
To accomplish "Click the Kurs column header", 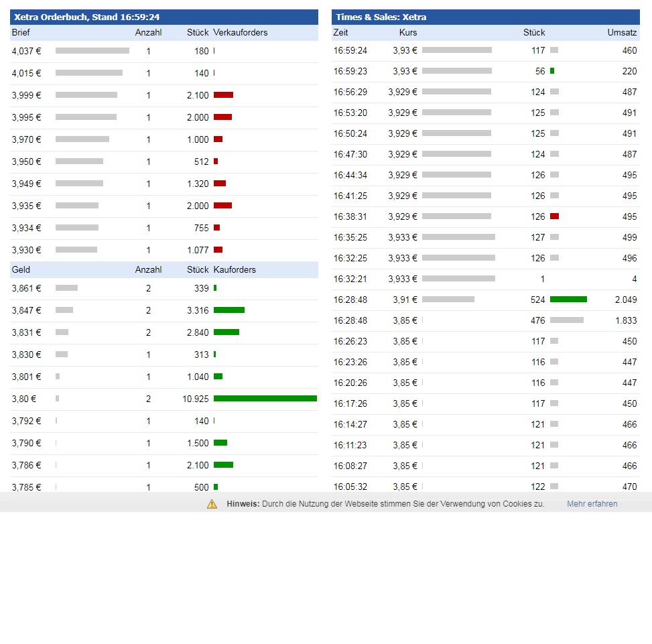I will pos(408,32).
